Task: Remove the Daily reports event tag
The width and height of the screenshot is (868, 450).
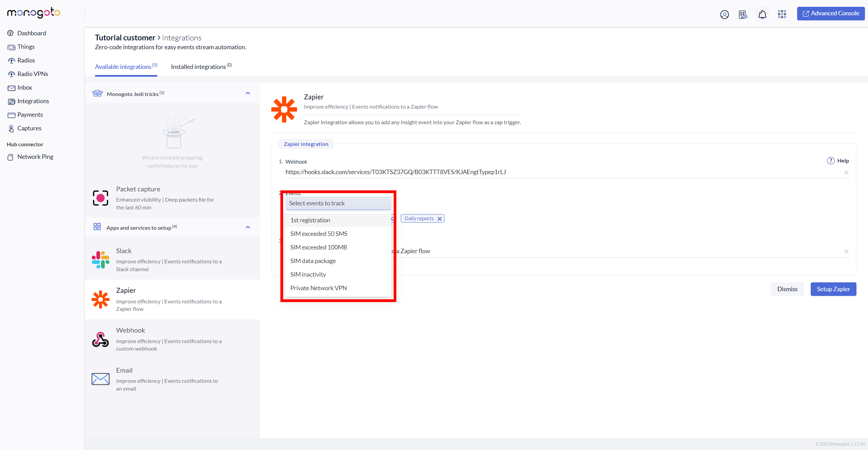Action: point(439,219)
